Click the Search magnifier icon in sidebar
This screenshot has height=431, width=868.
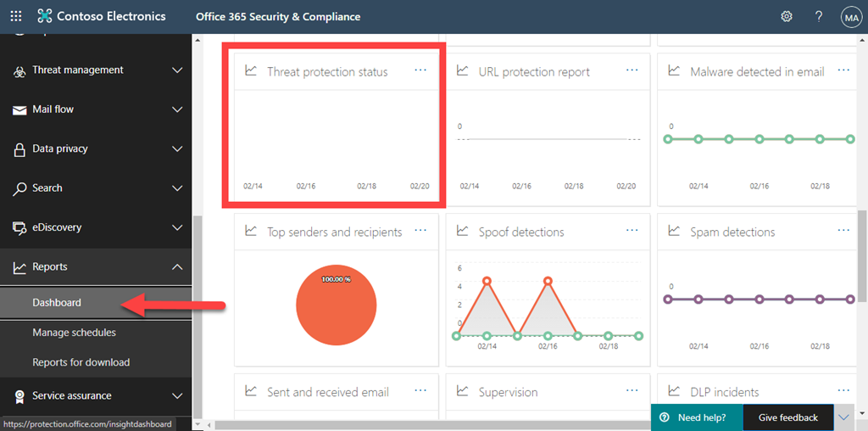tap(19, 188)
